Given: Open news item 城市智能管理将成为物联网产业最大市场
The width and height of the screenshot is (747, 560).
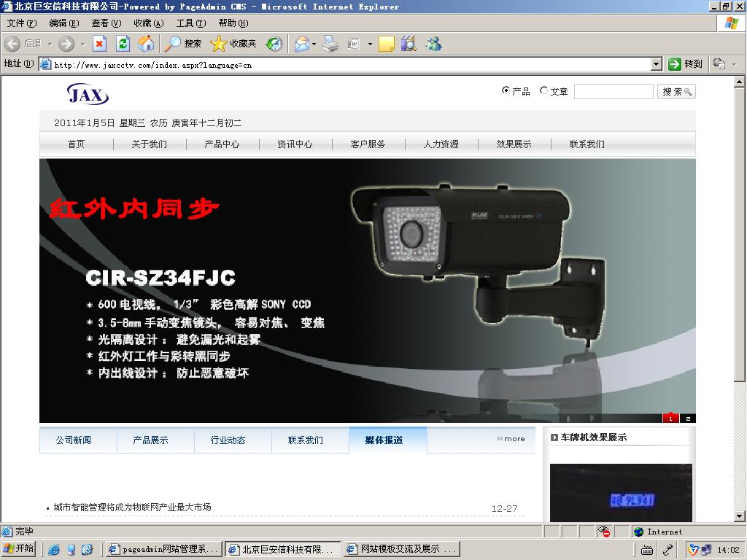Looking at the screenshot, I should point(133,507).
